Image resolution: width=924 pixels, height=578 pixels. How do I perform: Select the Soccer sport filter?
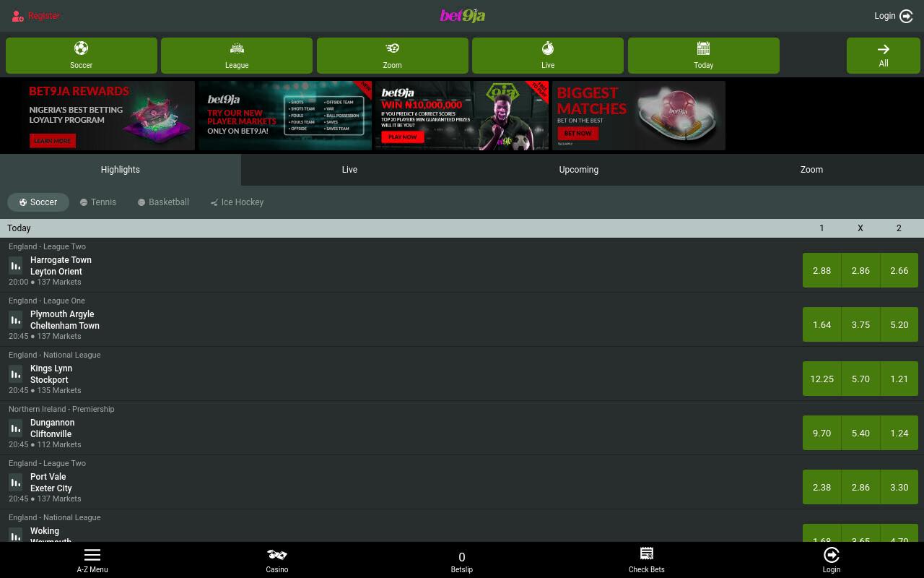38,202
